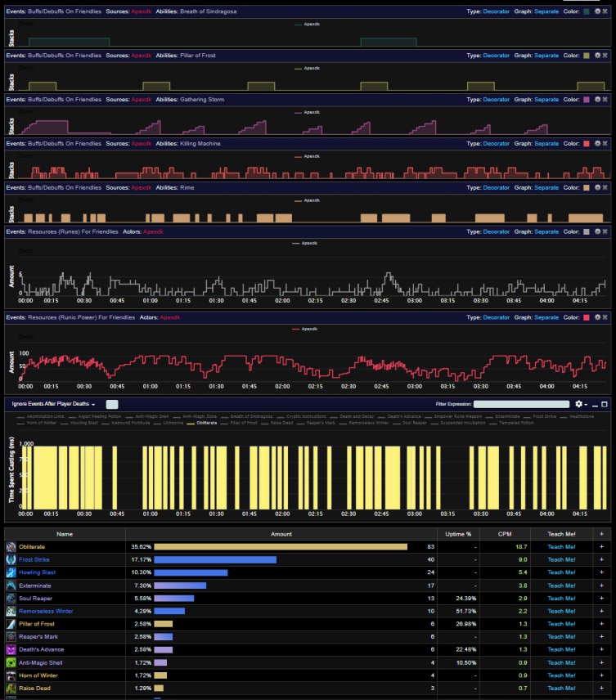The image size is (616, 700).
Task: Click the Death's Advance ability icon
Action: coord(11,649)
